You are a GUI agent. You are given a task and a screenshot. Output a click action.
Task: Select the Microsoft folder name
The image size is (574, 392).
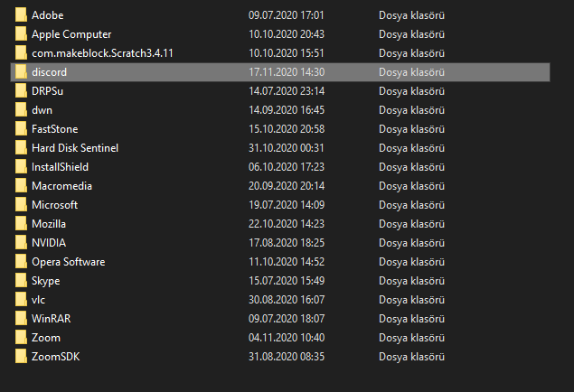tap(55, 205)
